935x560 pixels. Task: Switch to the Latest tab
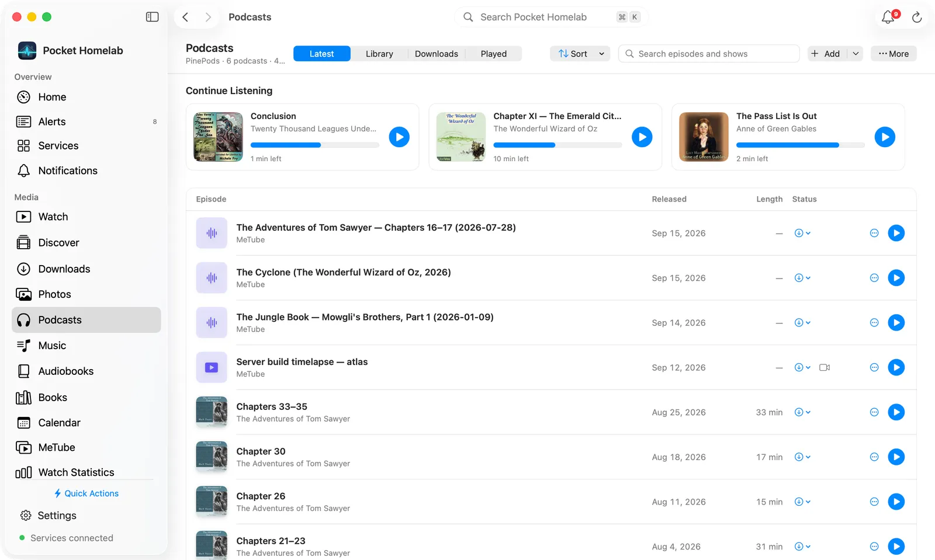point(321,54)
